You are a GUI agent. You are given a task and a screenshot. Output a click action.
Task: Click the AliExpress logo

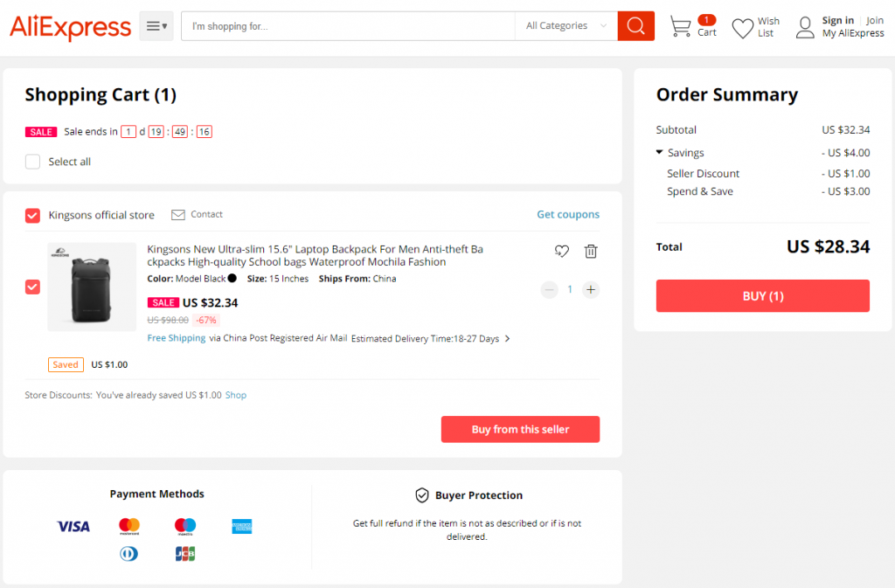point(70,26)
